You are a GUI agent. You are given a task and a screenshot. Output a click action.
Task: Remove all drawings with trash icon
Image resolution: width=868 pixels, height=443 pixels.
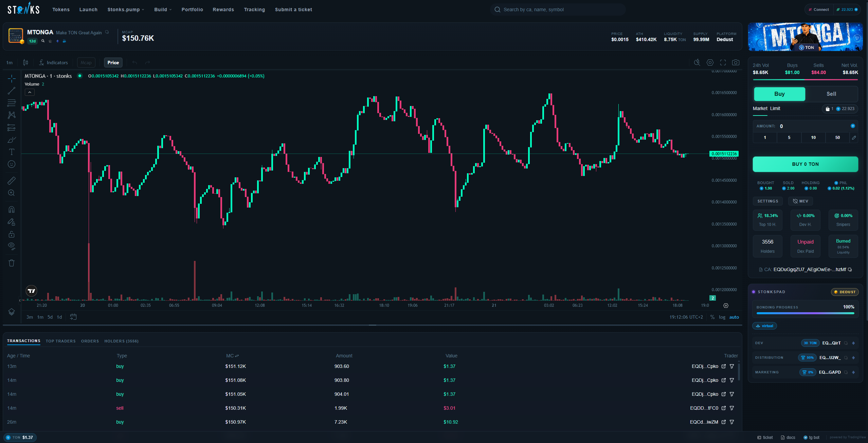11,263
